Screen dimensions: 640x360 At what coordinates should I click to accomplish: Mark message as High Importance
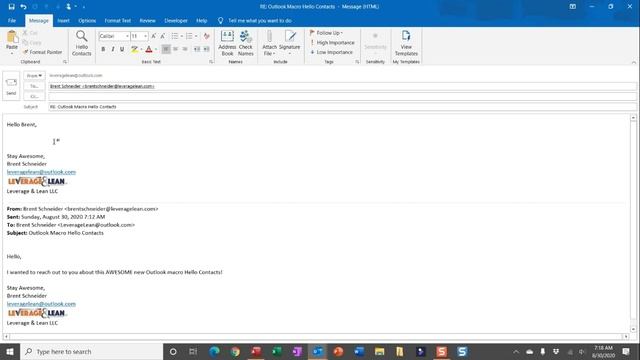coord(332,42)
